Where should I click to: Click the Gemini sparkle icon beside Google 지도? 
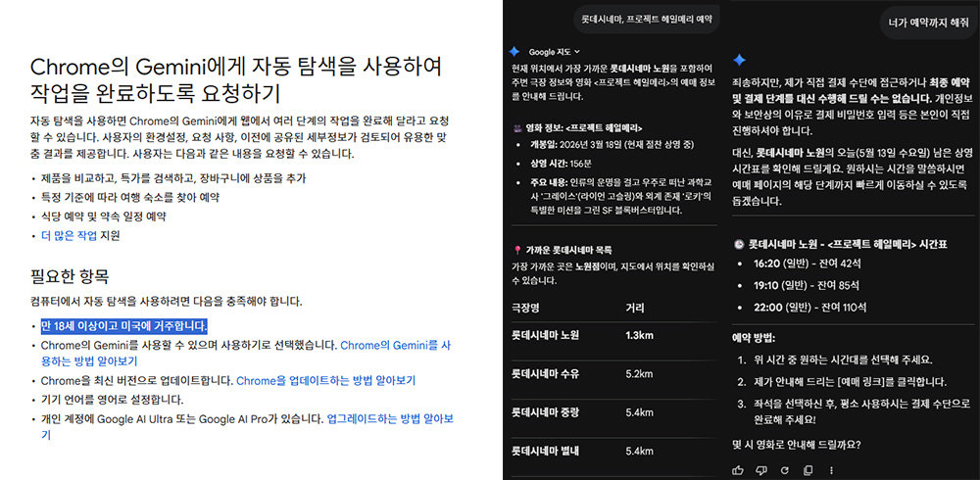(514, 51)
